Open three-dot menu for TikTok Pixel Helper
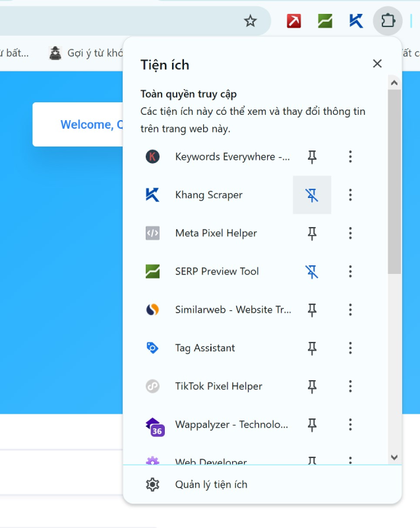Screen dimensions: 420x528 pos(350,386)
